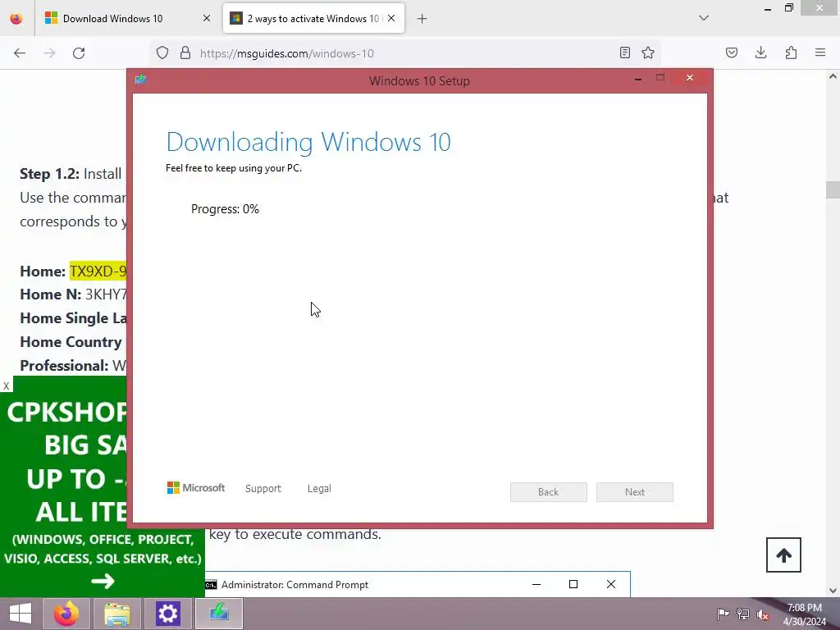
Task: Click the msguides.com address bar
Action: click(404, 53)
